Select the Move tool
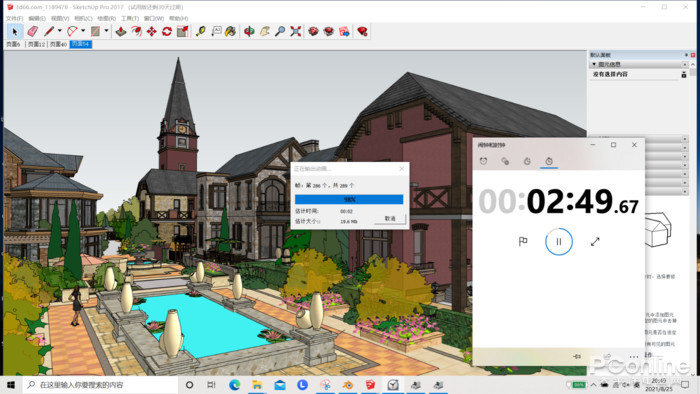This screenshot has height=394, width=700. [152, 31]
